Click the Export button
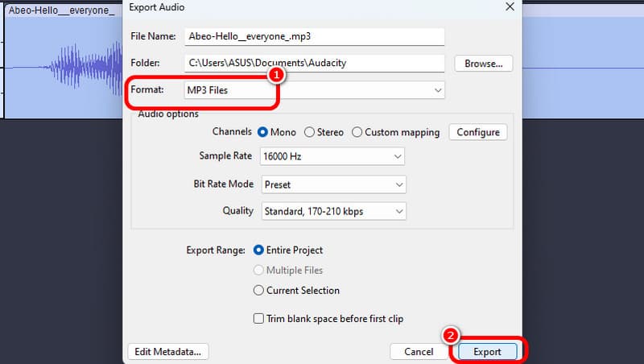644x364 pixels. coord(486,351)
